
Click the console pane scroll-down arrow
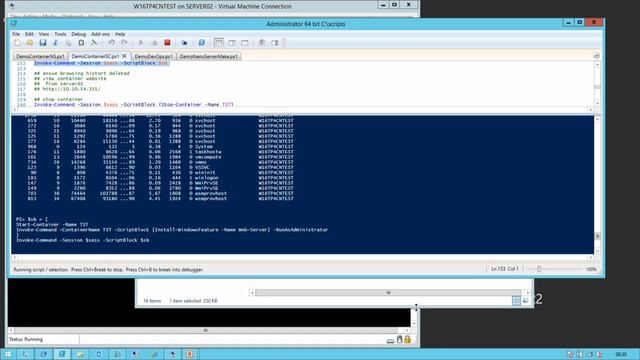(x=597, y=251)
